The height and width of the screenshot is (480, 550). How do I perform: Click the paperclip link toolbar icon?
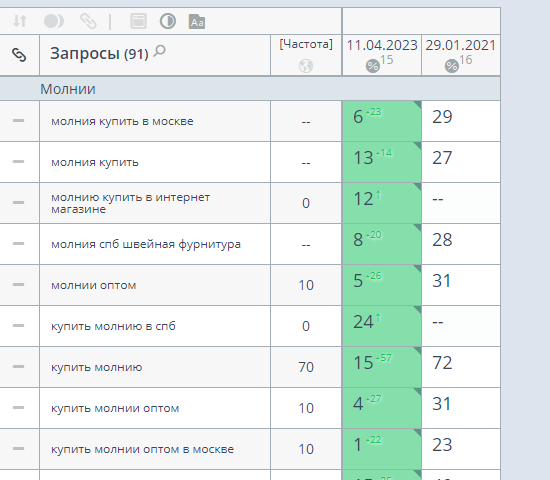pos(88,21)
